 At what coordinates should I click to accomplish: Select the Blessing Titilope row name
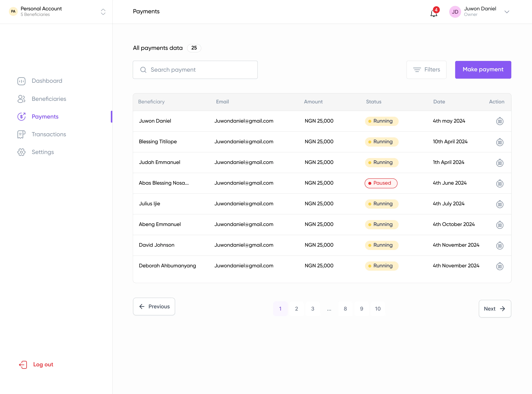point(158,142)
